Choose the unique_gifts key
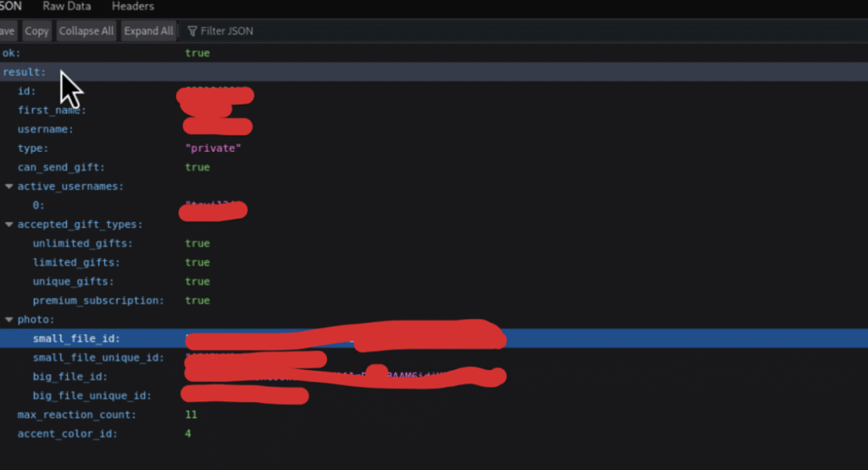868x470 pixels. point(73,282)
